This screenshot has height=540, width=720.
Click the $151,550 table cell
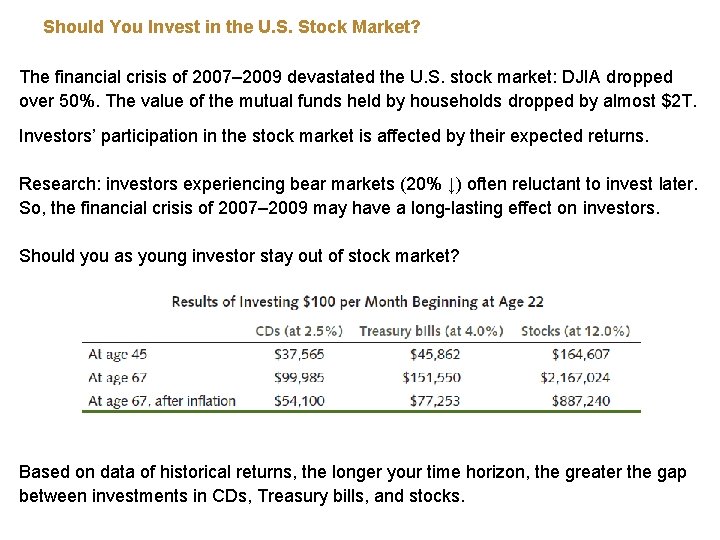pyautogui.click(x=432, y=377)
